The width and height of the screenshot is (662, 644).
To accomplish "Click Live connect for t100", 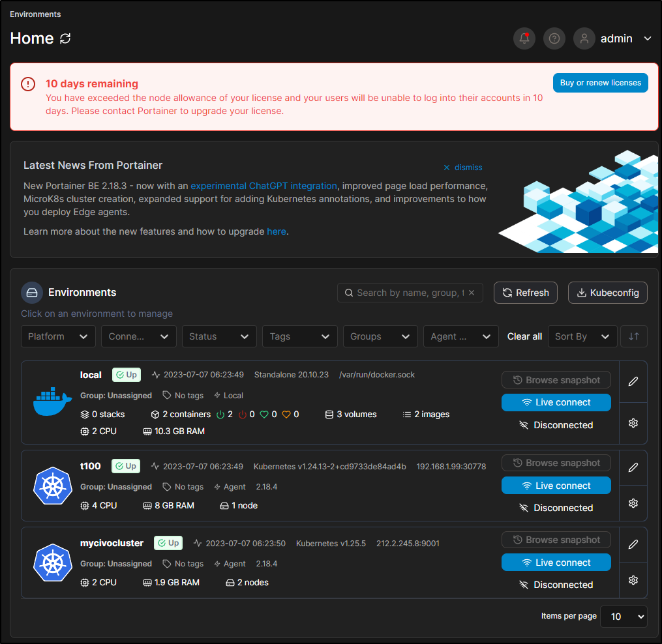I will tap(556, 486).
